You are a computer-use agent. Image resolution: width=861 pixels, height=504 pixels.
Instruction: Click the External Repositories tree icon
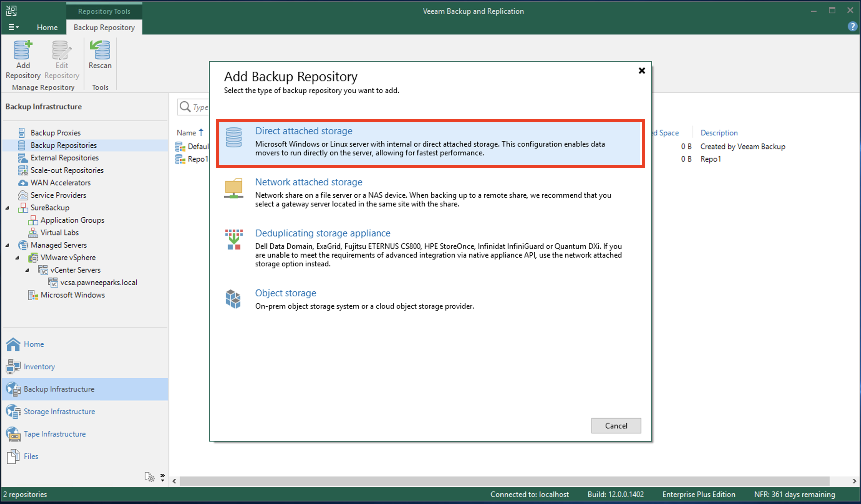(x=22, y=157)
